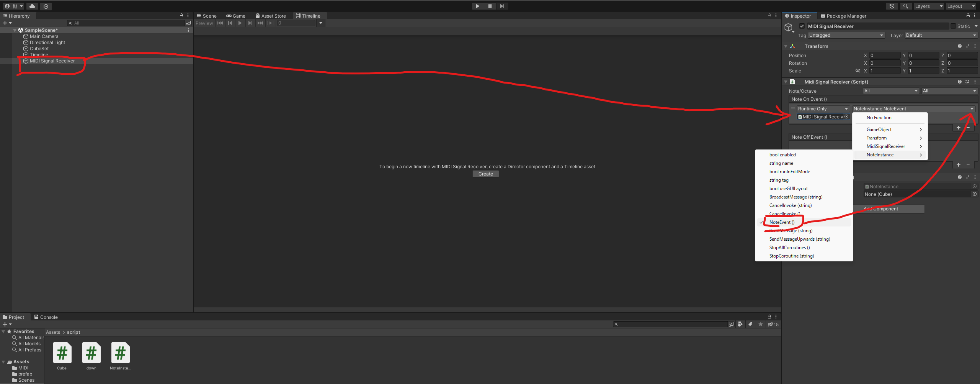Pause the editor with the Pause button

tap(490, 6)
